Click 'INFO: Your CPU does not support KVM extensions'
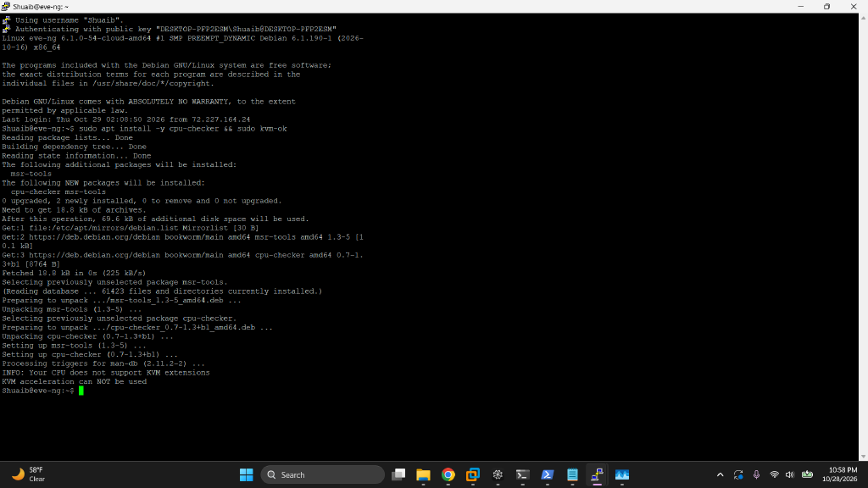The width and height of the screenshot is (868, 488). 106,373
